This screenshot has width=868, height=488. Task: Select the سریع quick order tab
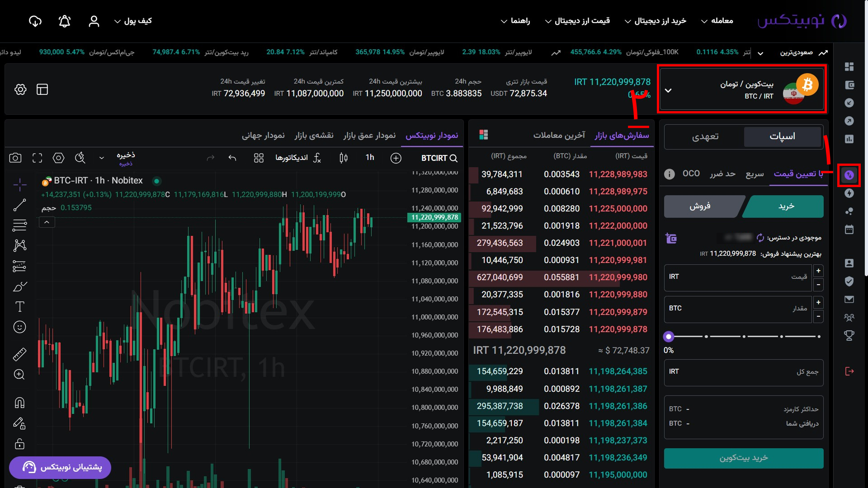755,174
